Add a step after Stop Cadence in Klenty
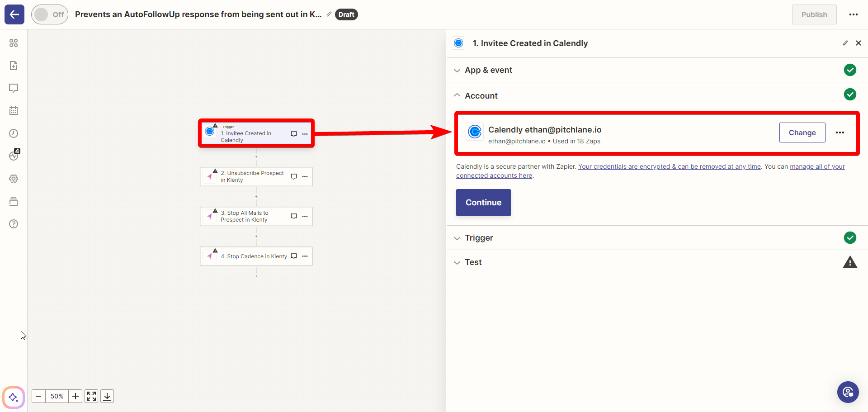Viewport: 868px width, 412px height. [256, 276]
